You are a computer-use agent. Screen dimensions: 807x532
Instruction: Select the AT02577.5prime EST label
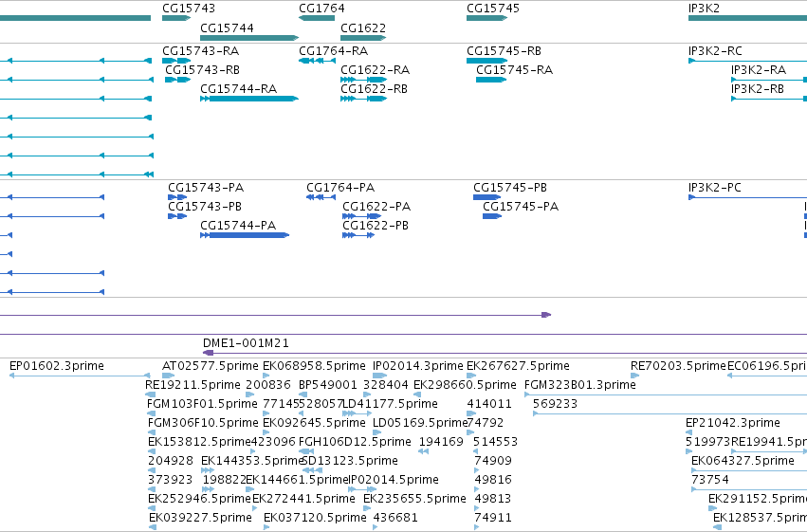(x=211, y=366)
